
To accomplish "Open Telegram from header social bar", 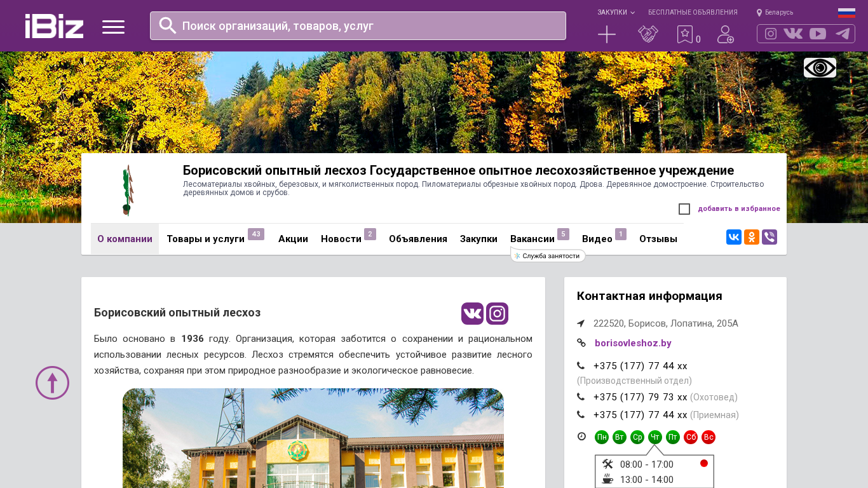I will pos(843,34).
